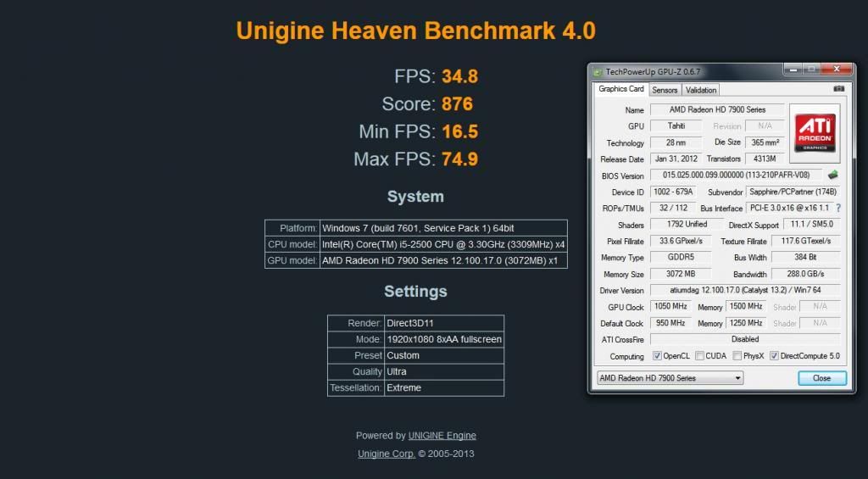Click the Unigine Heaven Benchmark 4.0 heading
This screenshot has height=479, width=868.
[415, 31]
